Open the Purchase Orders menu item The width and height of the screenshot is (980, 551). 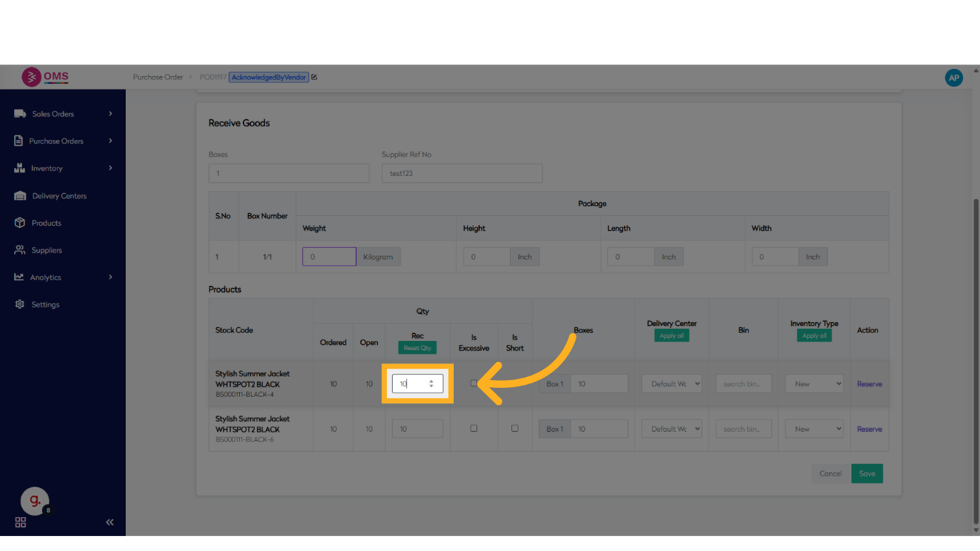click(x=56, y=141)
